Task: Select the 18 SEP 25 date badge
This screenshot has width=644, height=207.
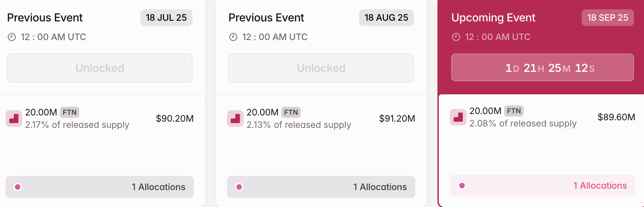Action: (x=608, y=18)
